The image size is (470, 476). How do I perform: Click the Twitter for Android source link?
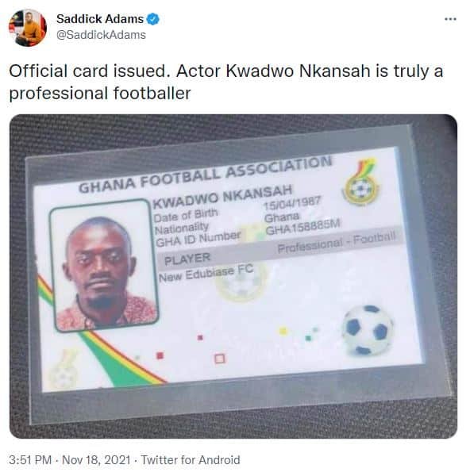coord(191,460)
